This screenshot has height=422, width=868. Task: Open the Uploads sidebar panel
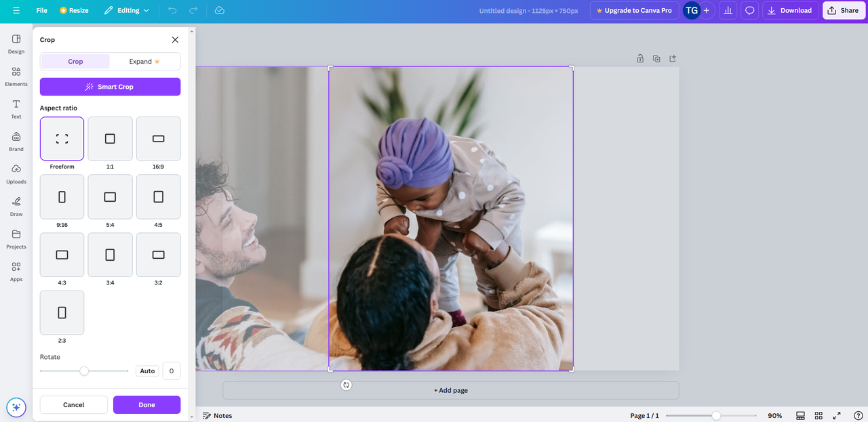[16, 173]
